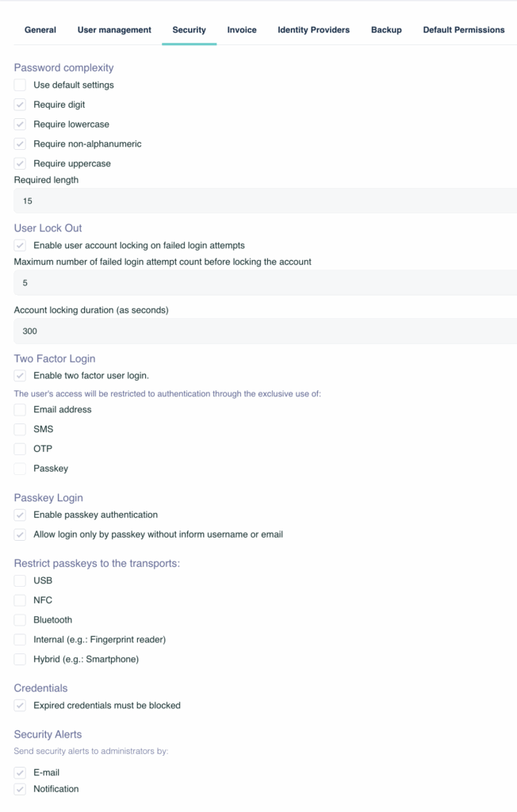Open the Invoice tab

pos(242,30)
